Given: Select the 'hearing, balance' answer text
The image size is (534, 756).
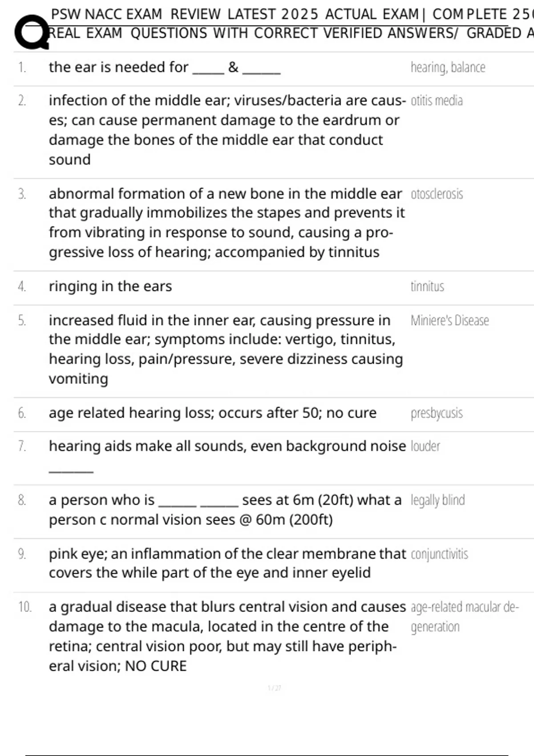Looking at the screenshot, I should pos(448,67).
